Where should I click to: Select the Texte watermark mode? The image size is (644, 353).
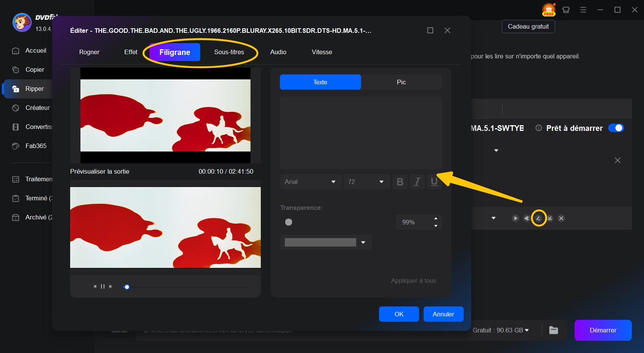point(320,82)
